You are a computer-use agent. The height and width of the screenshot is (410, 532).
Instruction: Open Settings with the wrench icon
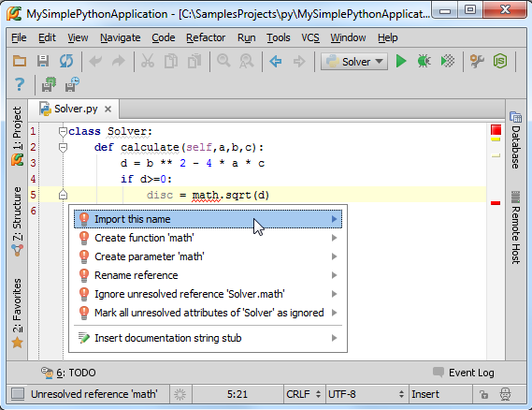point(477,62)
